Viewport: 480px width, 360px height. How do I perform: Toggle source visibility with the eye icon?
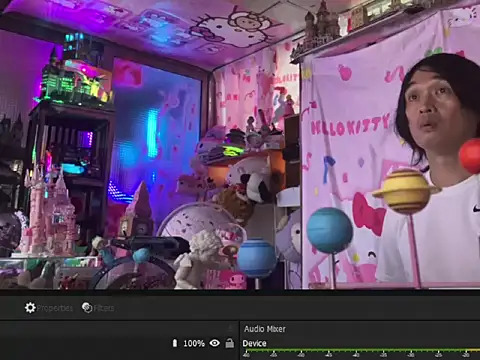215,343
